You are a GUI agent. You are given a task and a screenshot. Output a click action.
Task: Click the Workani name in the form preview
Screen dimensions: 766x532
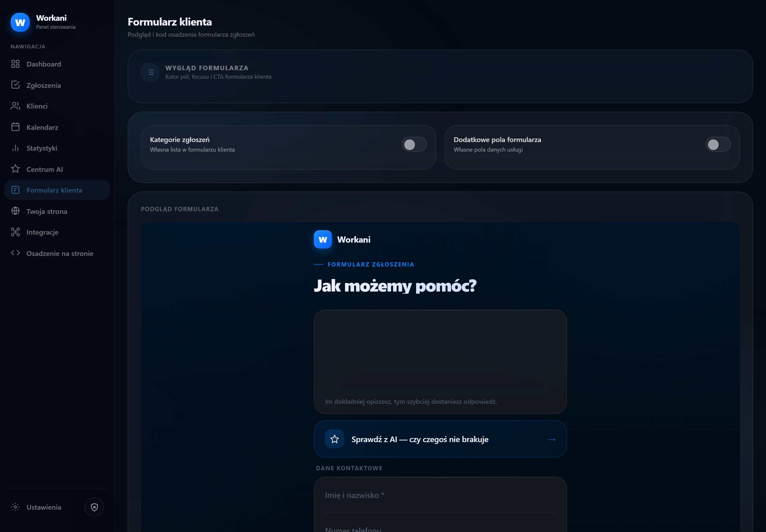click(354, 240)
